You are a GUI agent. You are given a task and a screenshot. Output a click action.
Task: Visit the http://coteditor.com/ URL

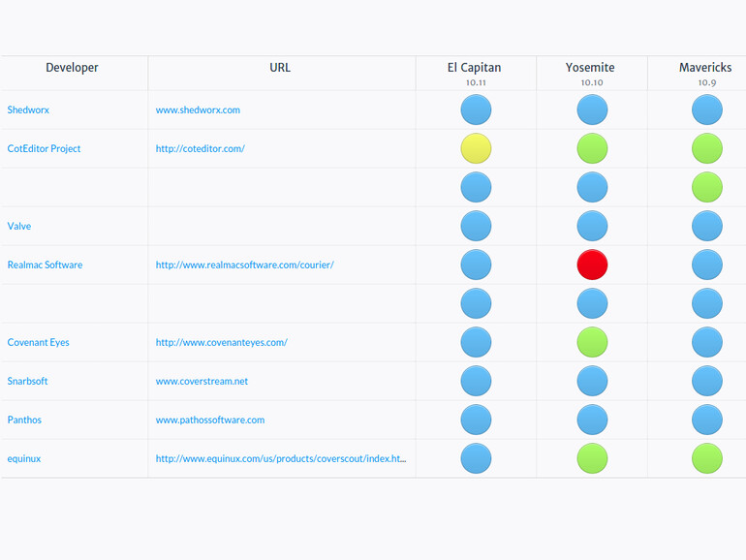pos(201,148)
